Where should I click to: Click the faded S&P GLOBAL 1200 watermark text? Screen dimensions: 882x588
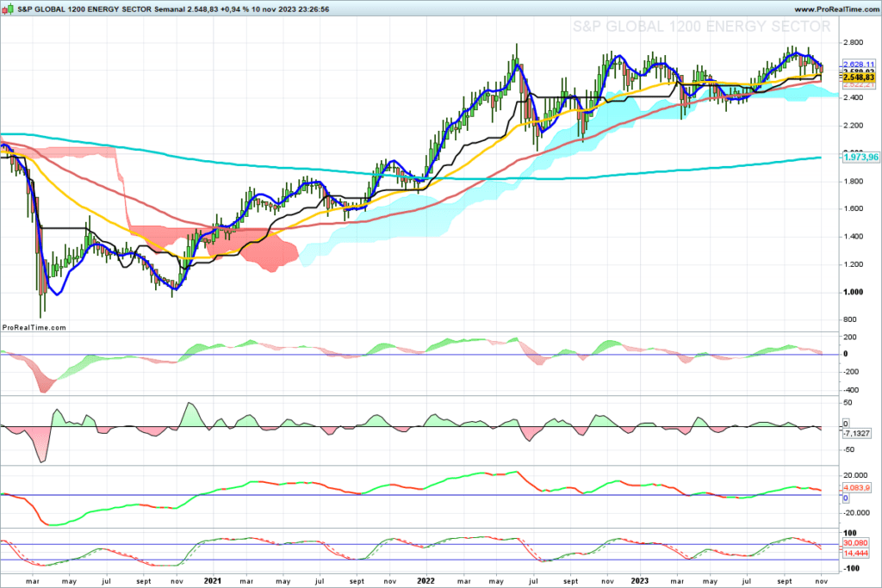[701, 28]
